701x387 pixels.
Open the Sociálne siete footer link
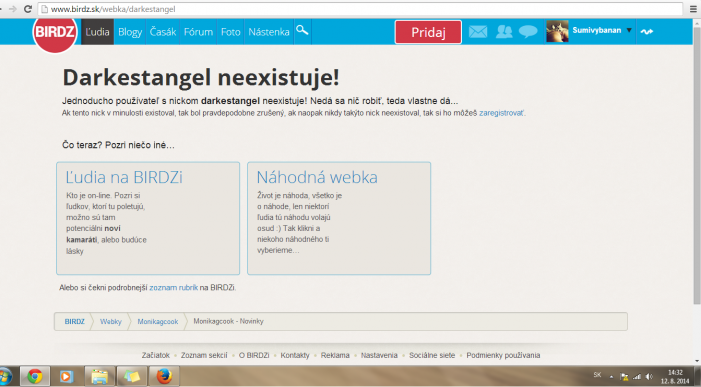[x=432, y=355]
